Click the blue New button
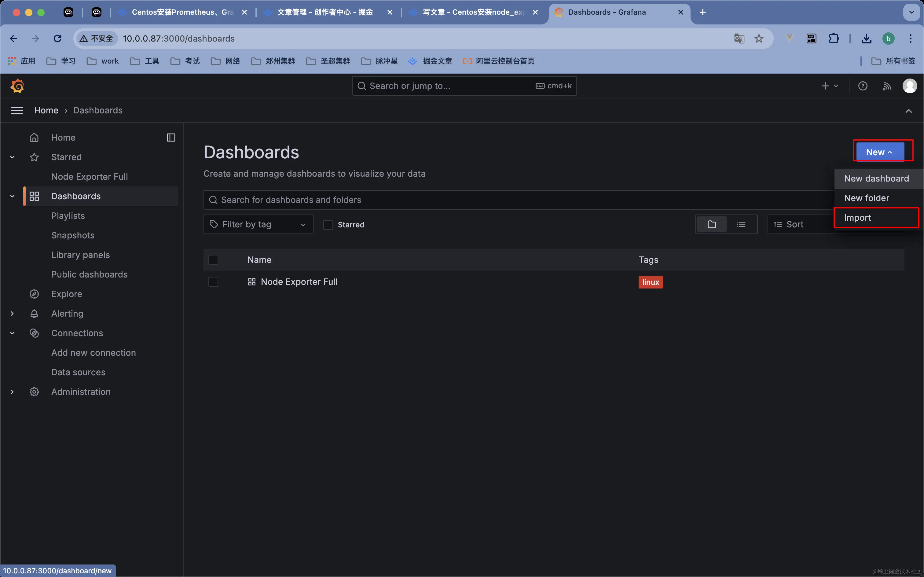The image size is (924, 577). pos(879,152)
